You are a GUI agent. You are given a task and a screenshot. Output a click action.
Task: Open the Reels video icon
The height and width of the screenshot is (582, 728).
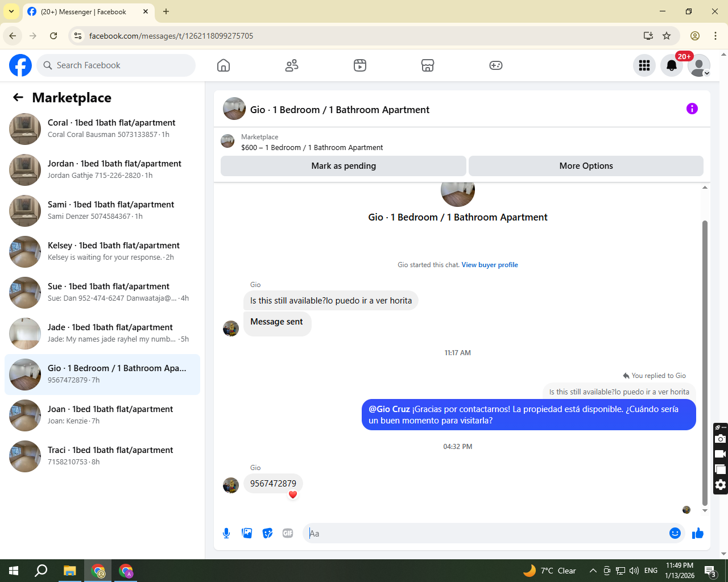point(360,65)
